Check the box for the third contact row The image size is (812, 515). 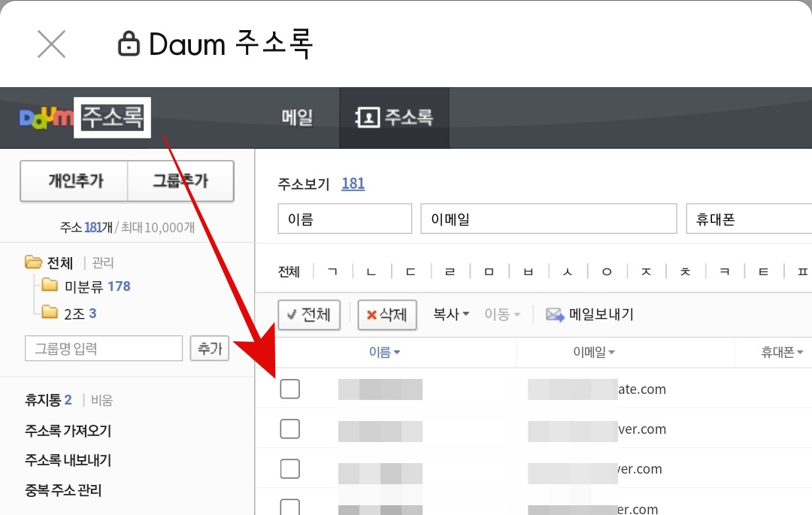pyautogui.click(x=290, y=468)
